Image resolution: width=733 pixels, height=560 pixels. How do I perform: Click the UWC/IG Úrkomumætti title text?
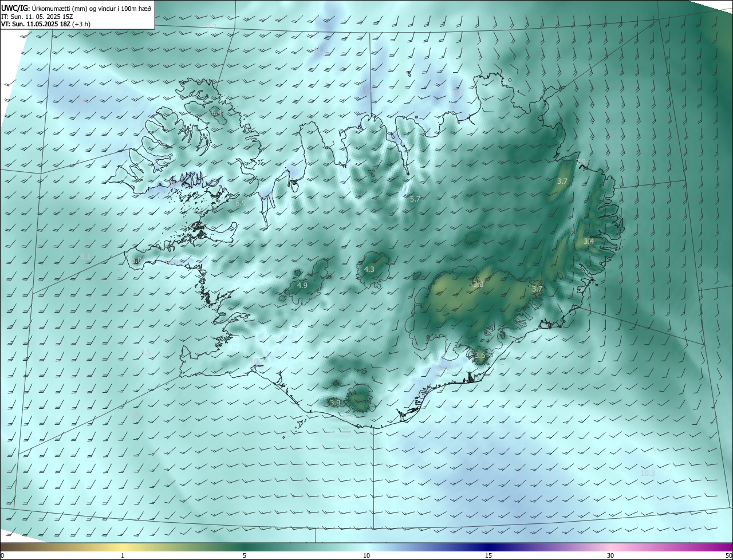(x=76, y=8)
